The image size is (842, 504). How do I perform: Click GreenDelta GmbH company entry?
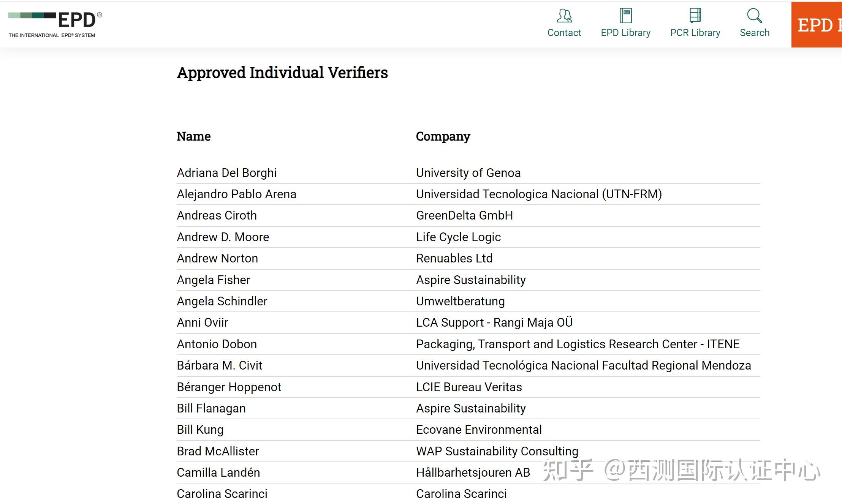[464, 215]
